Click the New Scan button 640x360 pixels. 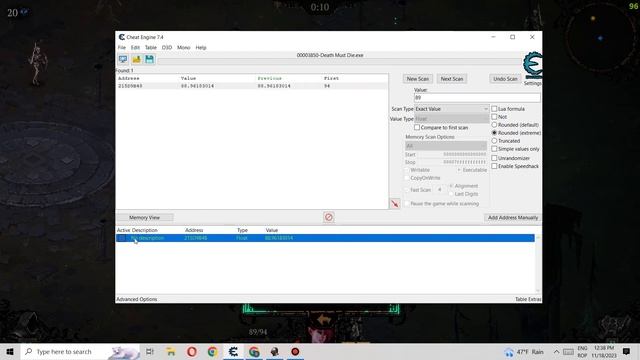418,79
